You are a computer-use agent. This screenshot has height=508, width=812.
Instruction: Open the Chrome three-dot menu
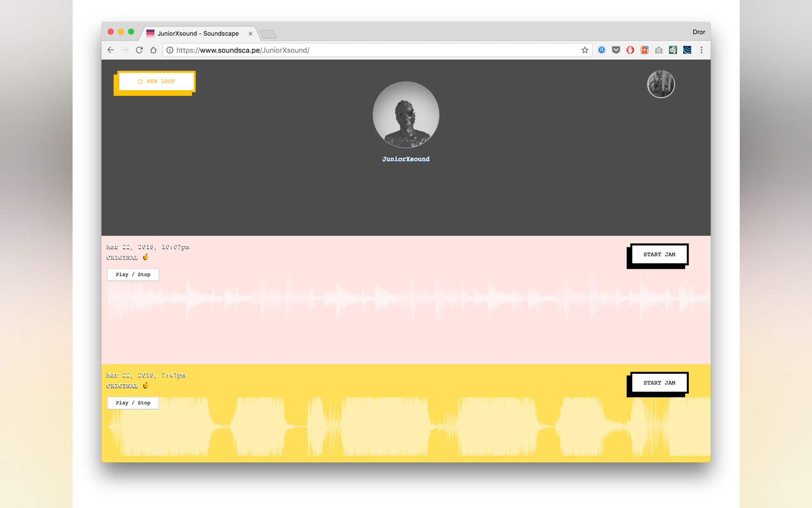pyautogui.click(x=701, y=50)
